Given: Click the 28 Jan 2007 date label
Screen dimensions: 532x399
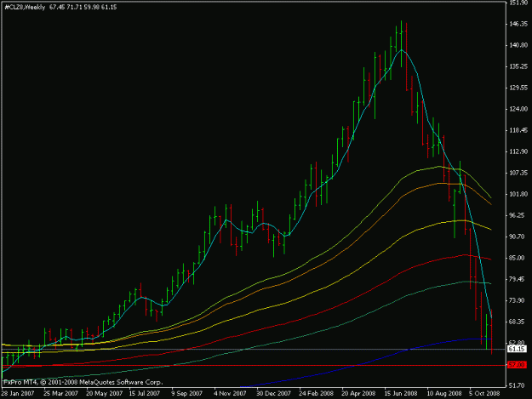Looking at the screenshot, I should (18, 394).
